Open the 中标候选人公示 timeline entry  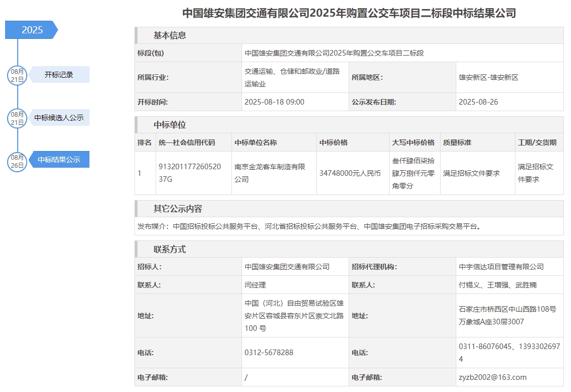pyautogui.click(x=59, y=118)
